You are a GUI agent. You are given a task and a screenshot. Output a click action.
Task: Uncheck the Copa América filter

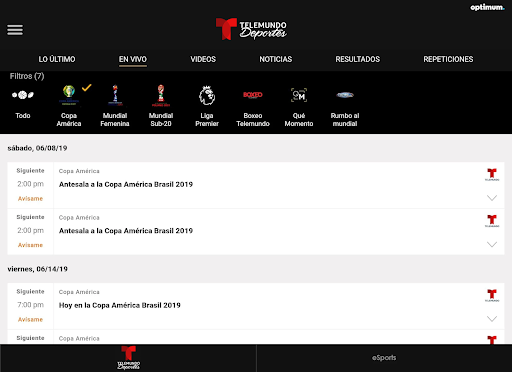[69, 95]
